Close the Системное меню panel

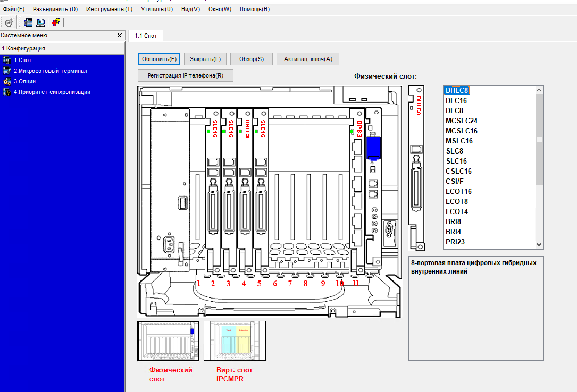click(119, 35)
